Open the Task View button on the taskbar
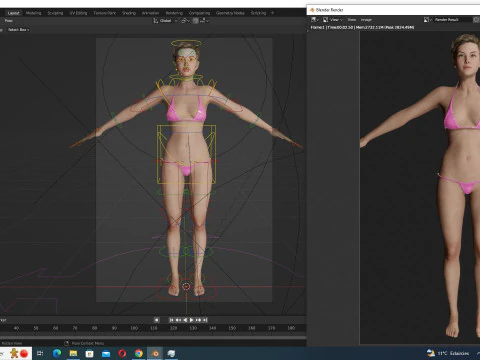Image resolution: width=480 pixels, height=360 pixels. coord(40,353)
